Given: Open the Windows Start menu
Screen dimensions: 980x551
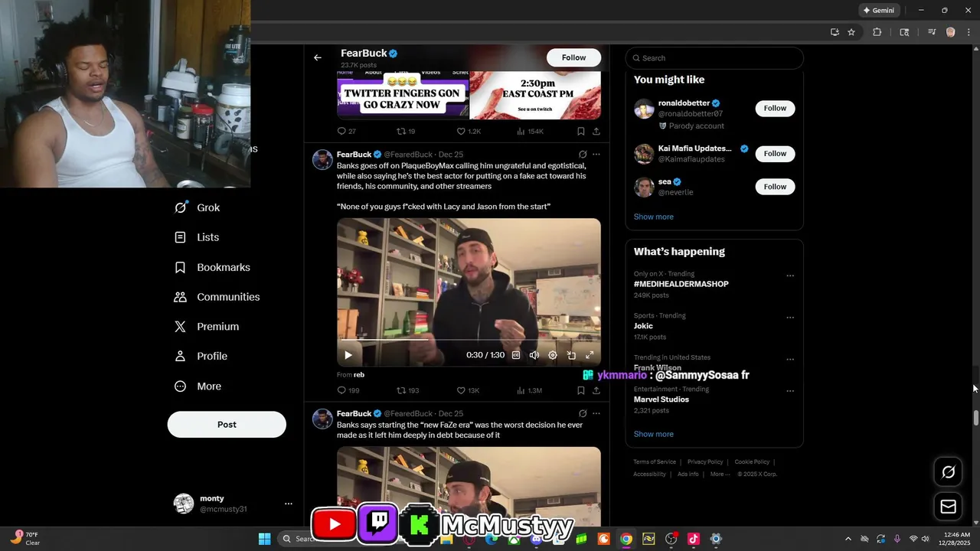Looking at the screenshot, I should [264, 539].
